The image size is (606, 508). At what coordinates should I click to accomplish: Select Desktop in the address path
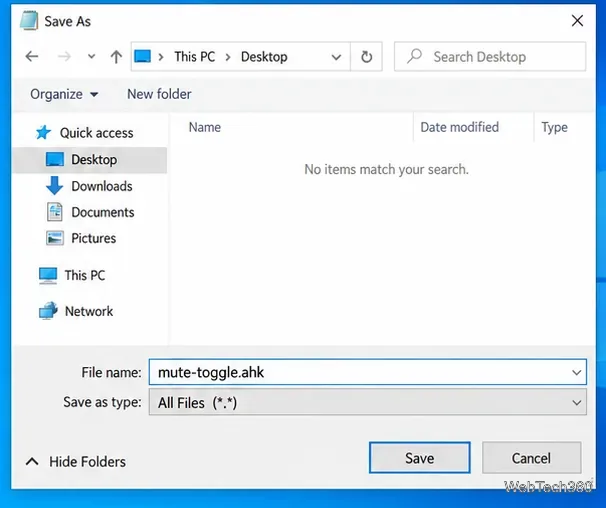[x=264, y=57]
